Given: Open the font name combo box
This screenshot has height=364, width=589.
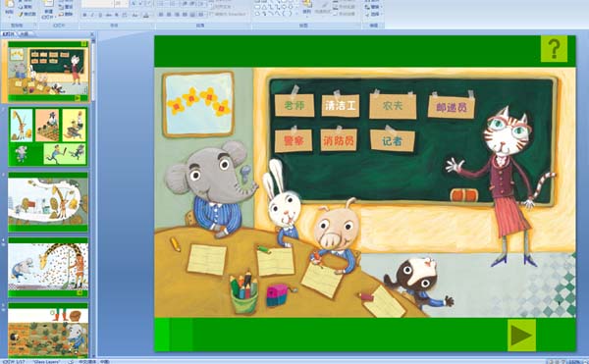Looking at the screenshot, I should pos(97,3).
